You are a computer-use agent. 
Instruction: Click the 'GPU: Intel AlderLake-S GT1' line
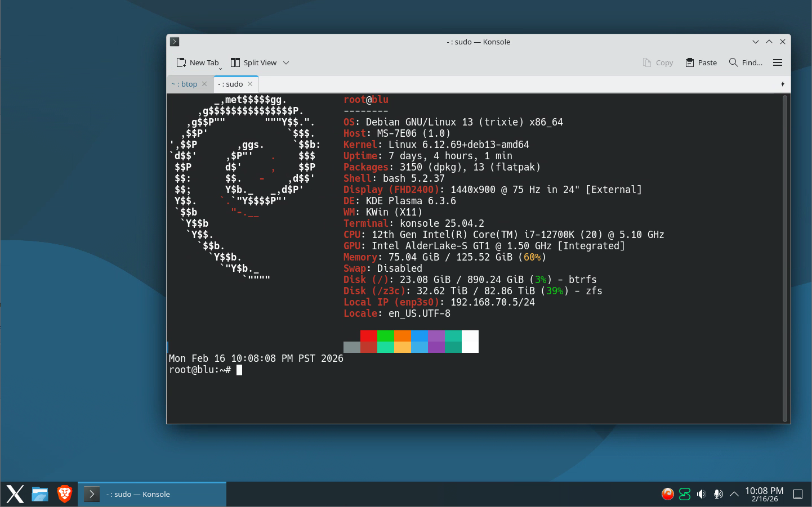click(x=484, y=246)
